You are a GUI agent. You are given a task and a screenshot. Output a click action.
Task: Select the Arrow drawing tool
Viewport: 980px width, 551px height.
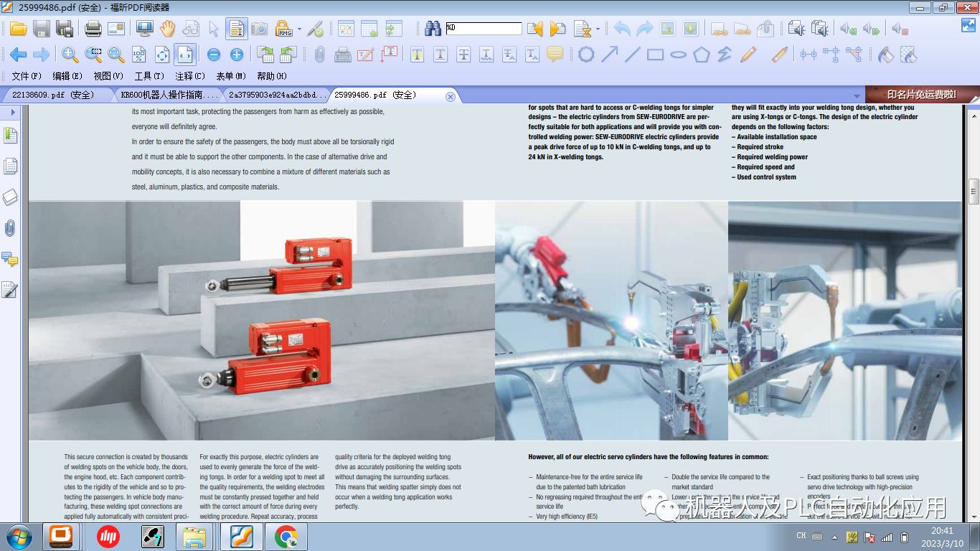click(610, 54)
